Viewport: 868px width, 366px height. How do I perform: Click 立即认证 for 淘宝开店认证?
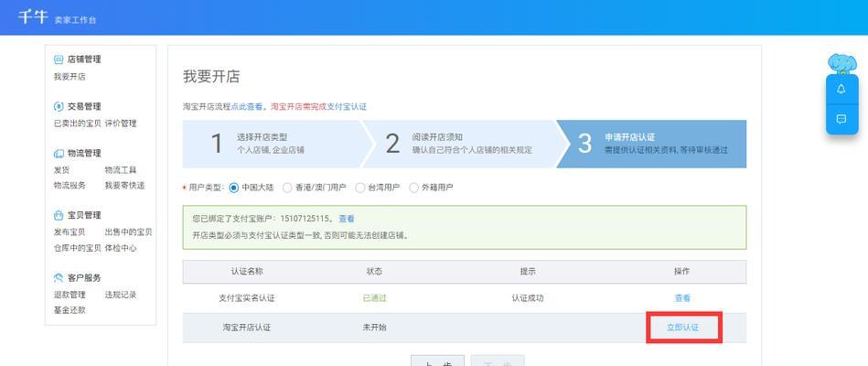[x=682, y=328]
